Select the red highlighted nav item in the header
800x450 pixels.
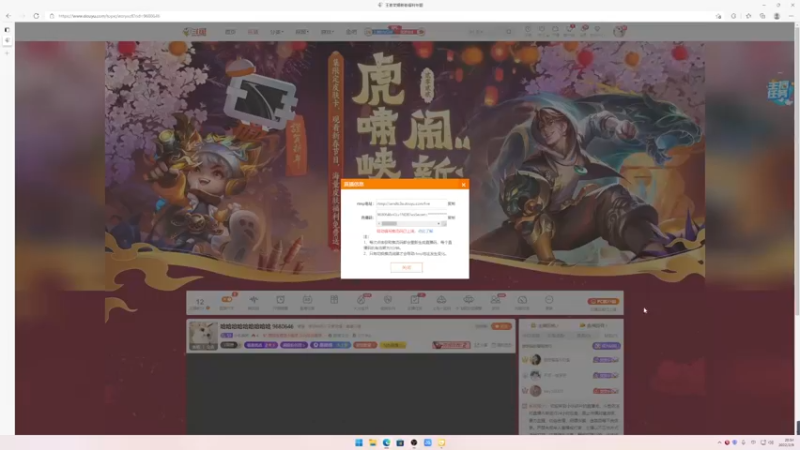tap(253, 32)
